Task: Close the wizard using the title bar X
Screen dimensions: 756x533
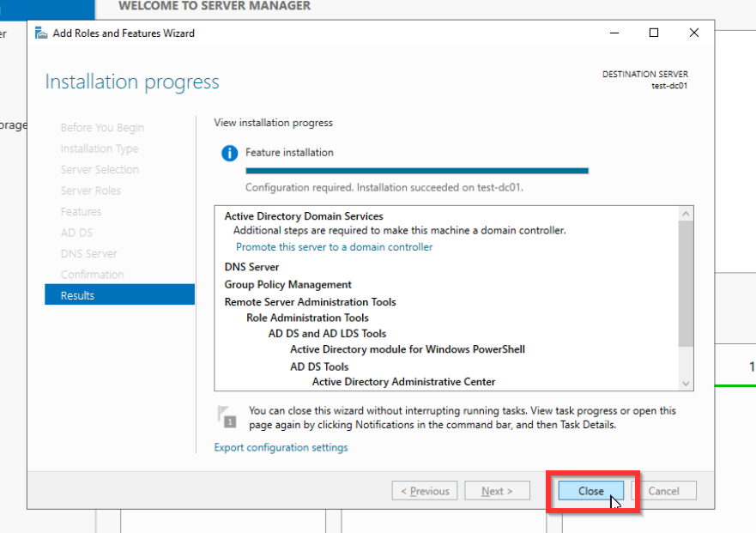Action: click(x=694, y=33)
